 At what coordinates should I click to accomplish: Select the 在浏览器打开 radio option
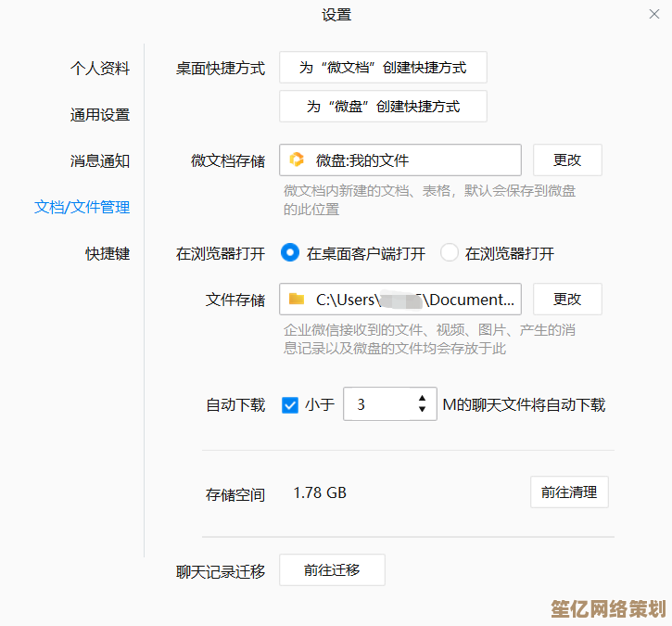tap(450, 252)
